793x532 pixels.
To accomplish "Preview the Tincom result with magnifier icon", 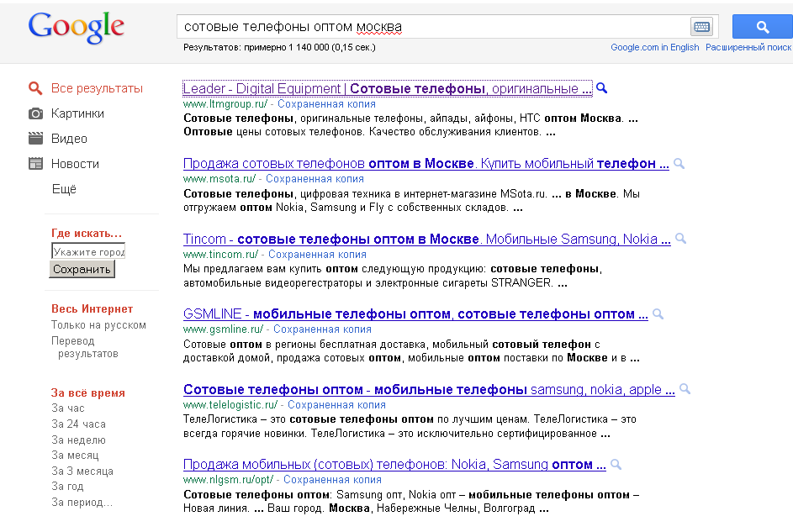I will tap(680, 239).
